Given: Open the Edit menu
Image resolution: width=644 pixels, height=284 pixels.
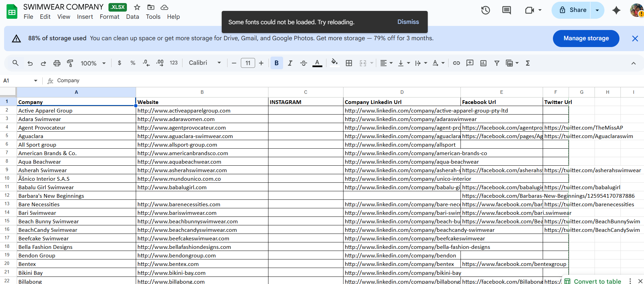Looking at the screenshot, I should [x=45, y=17].
